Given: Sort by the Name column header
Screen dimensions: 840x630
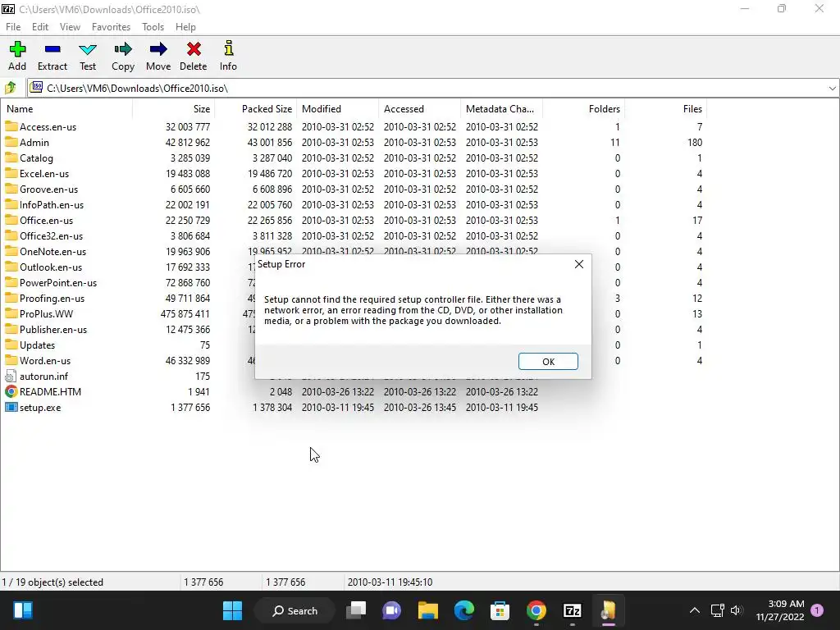Looking at the screenshot, I should pyautogui.click(x=67, y=109).
